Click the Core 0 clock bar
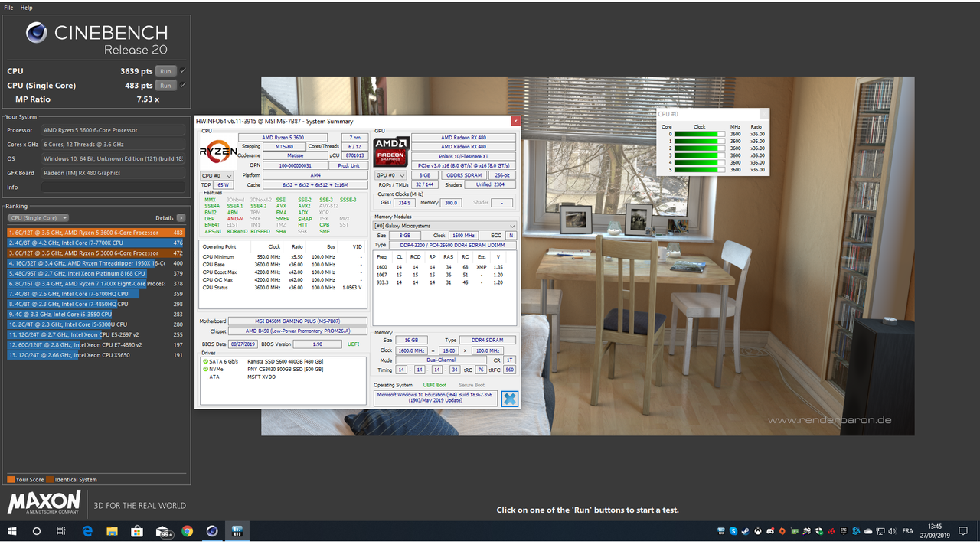 pyautogui.click(x=699, y=134)
